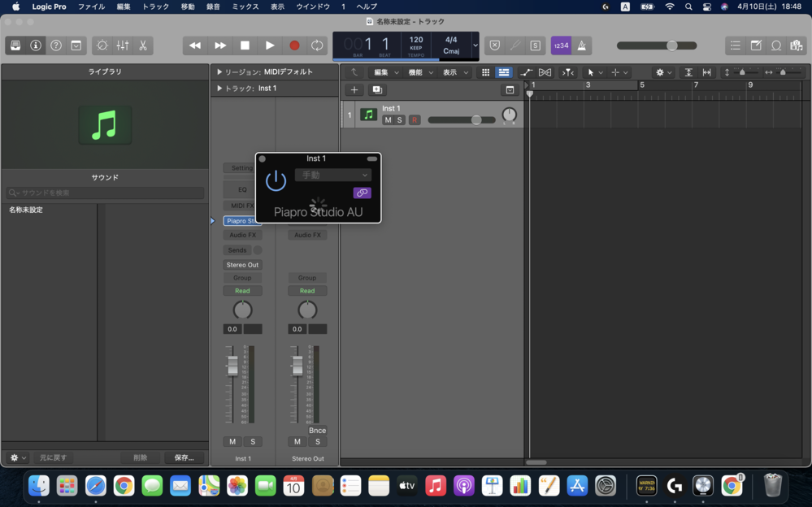Viewport: 812px width, 507px height.
Task: Toggle the automation curve icon
Action: pos(526,72)
